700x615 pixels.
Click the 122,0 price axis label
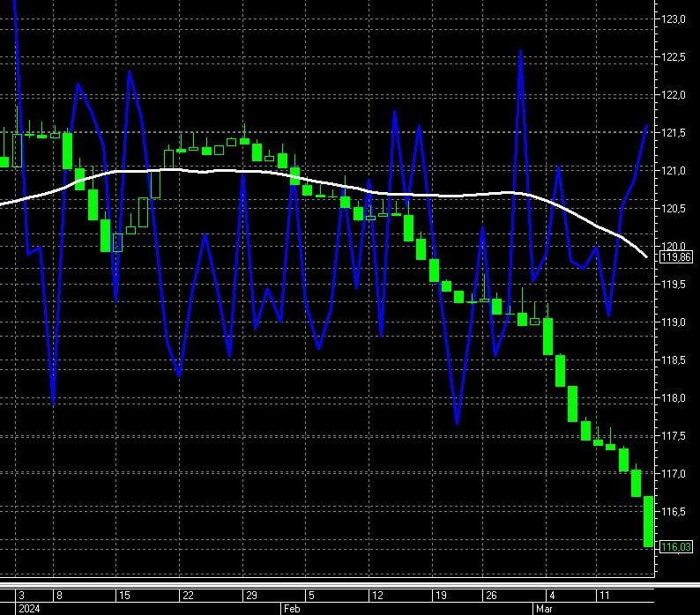coord(674,95)
